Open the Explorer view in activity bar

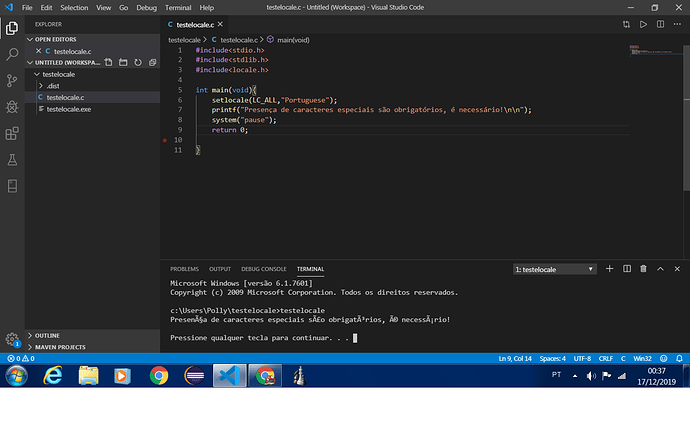[x=12, y=28]
